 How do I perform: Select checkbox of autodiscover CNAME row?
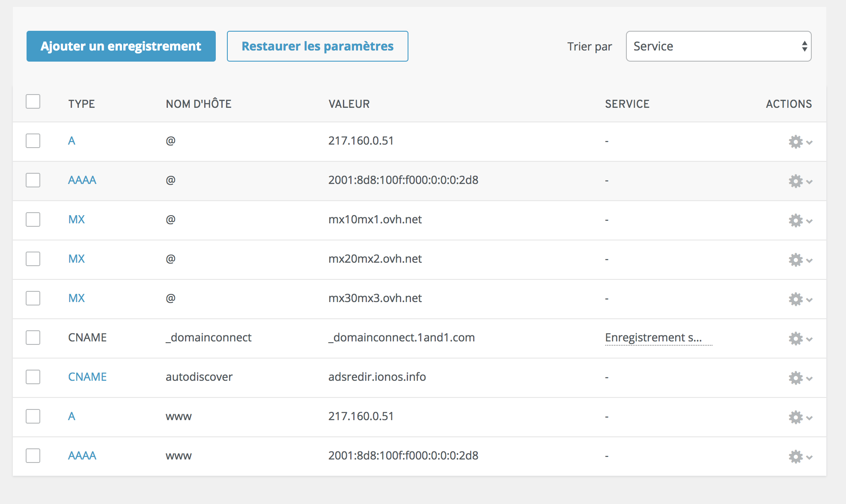click(33, 377)
